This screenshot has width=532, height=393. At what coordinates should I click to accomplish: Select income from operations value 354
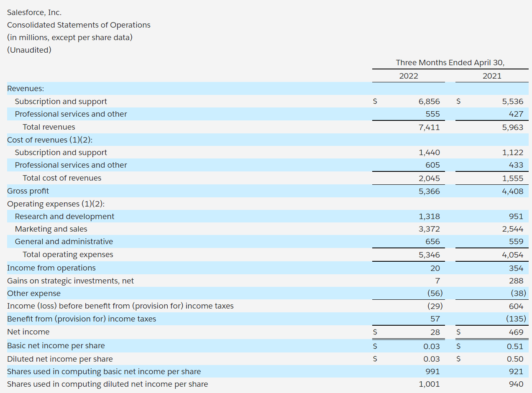pyautogui.click(x=516, y=268)
